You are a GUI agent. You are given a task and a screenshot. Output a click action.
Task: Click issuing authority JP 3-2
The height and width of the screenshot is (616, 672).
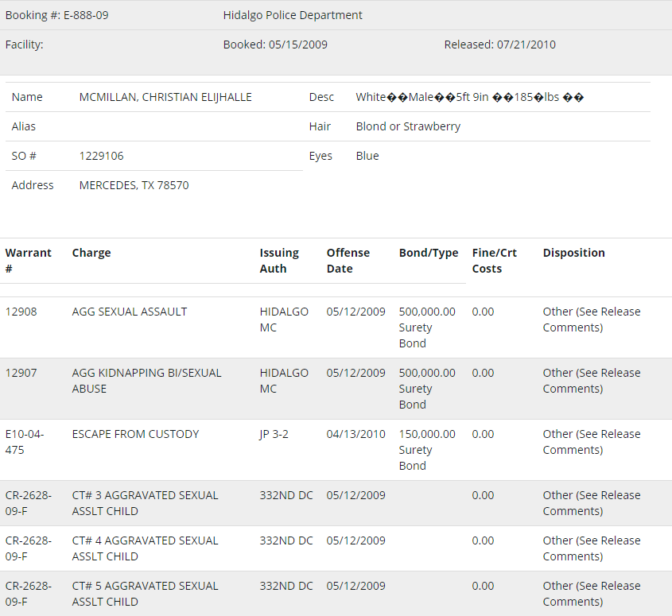[274, 434]
